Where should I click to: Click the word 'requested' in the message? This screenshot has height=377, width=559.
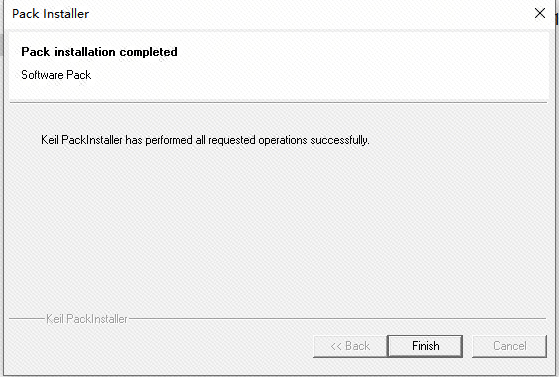[x=232, y=140]
